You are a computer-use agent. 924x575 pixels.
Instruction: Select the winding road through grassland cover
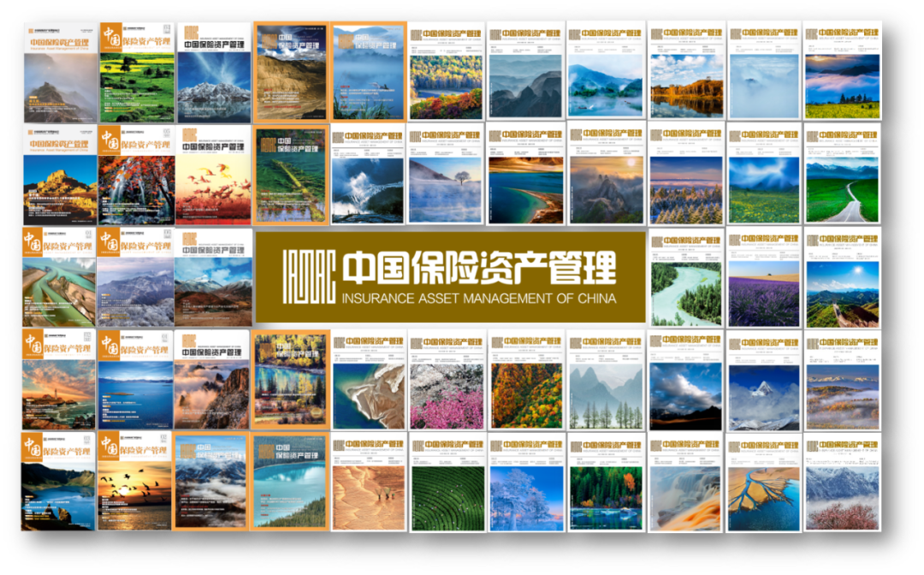click(x=843, y=175)
